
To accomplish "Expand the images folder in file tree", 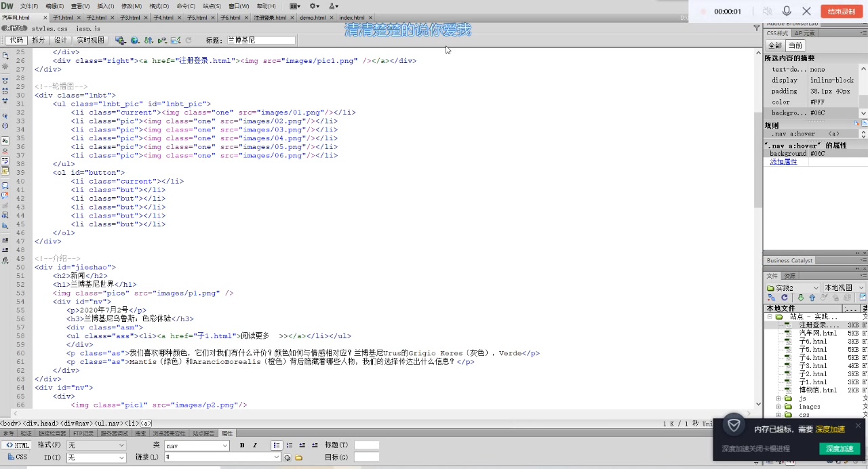I will click(x=778, y=407).
